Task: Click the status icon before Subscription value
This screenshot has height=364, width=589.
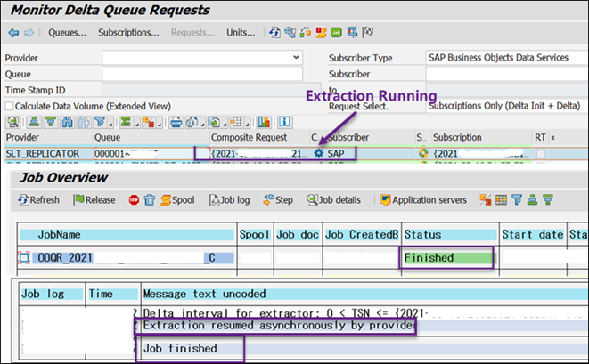Action: (x=423, y=153)
